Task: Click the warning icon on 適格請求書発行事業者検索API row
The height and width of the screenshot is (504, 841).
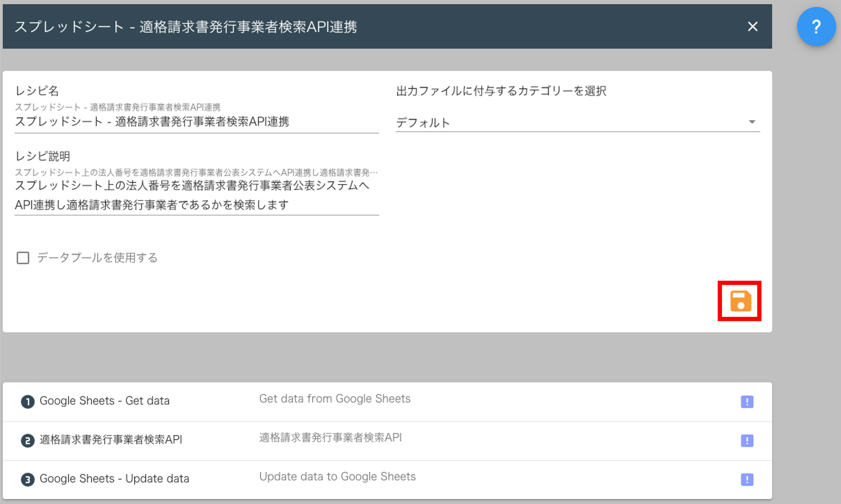Action: (x=747, y=441)
